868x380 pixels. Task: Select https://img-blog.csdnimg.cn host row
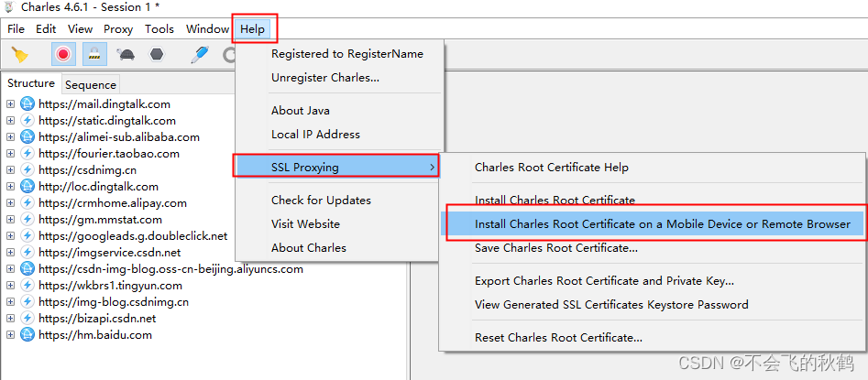click(x=114, y=302)
